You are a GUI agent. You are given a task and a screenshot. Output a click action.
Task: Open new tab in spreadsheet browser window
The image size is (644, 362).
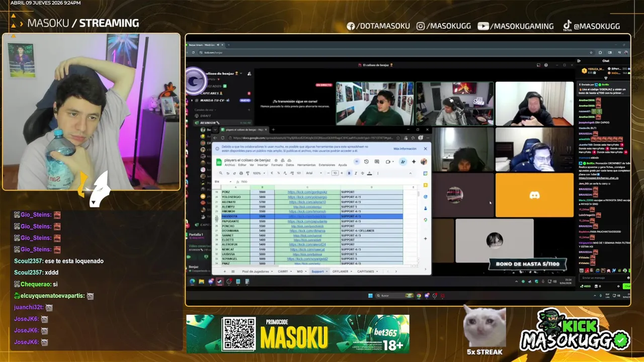tap(273, 130)
